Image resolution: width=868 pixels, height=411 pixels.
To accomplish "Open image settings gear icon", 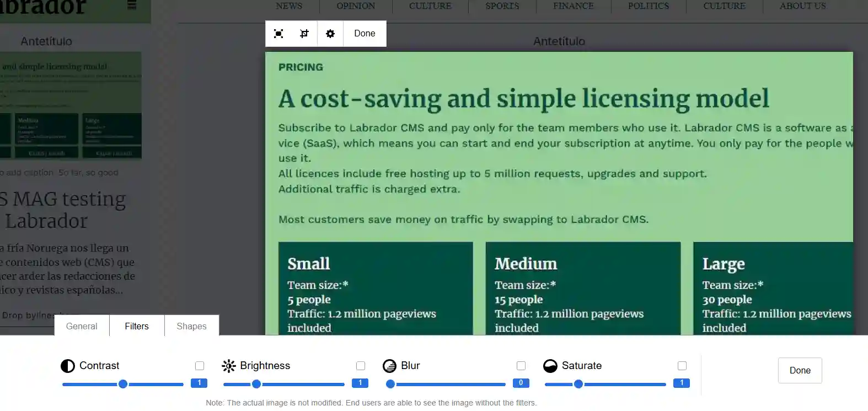I will point(330,34).
